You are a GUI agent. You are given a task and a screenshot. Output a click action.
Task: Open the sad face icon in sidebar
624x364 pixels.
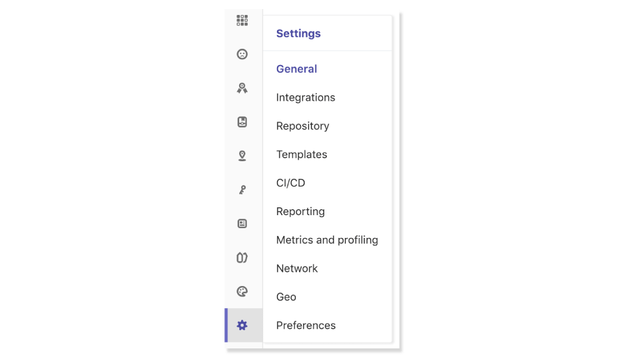242,54
